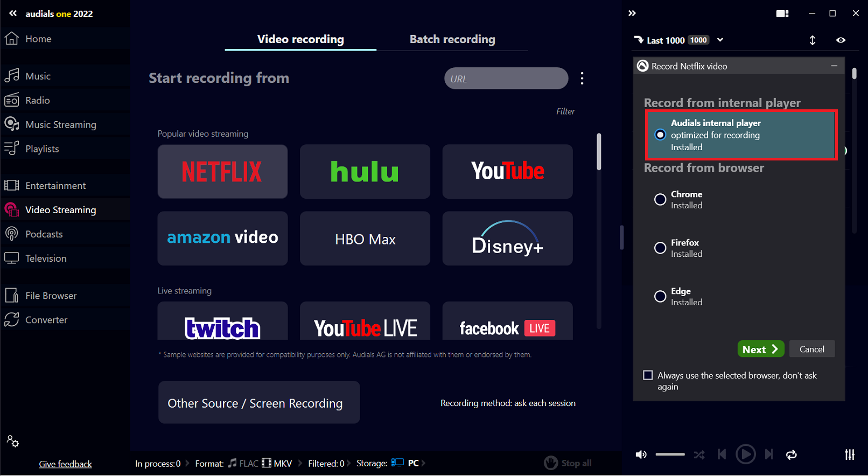868x476 pixels.
Task: Open three-dot options menu beside URL
Action: pos(582,78)
